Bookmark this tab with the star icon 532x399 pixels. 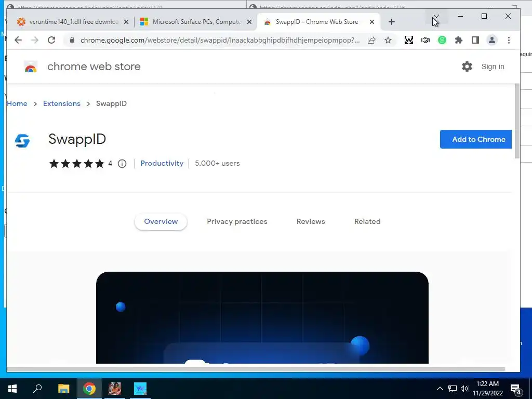pyautogui.click(x=388, y=40)
